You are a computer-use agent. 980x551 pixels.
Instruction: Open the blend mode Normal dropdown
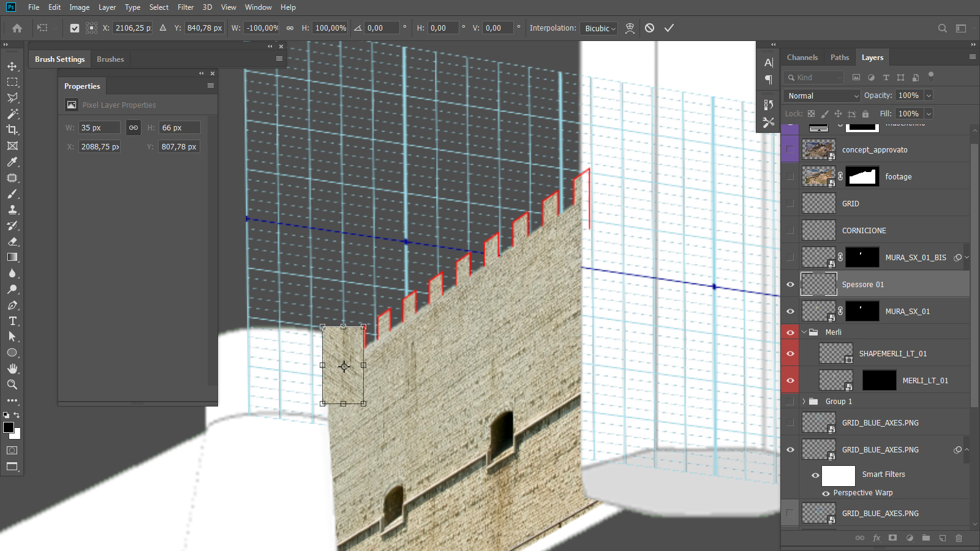coord(823,96)
